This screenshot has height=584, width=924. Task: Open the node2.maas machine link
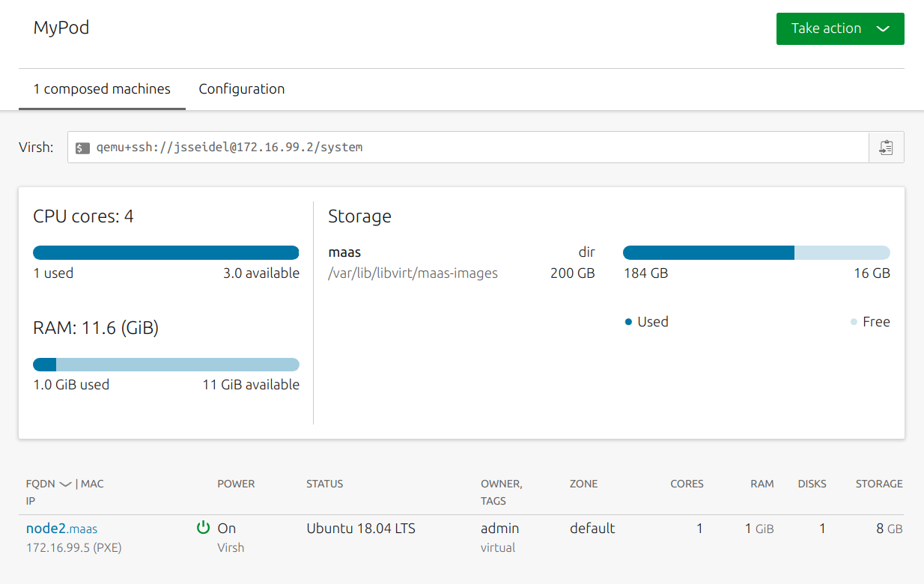[x=61, y=529]
